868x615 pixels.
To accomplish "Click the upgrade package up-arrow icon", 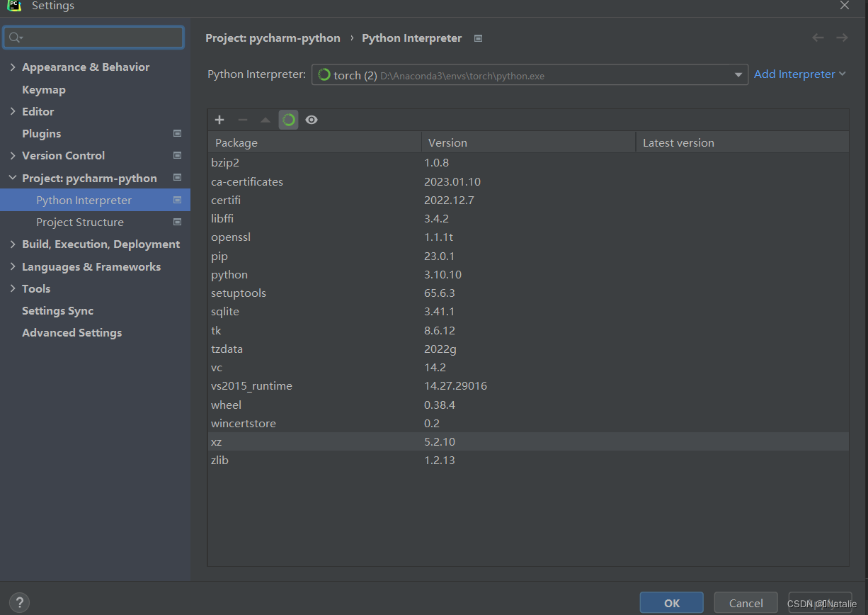I will 265,120.
